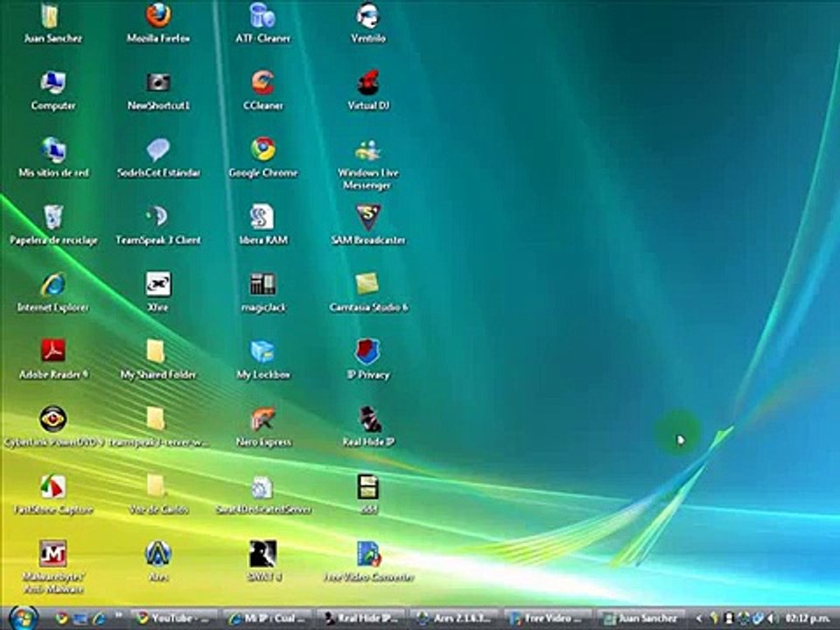Switch to YouTube taskbar window
This screenshot has width=840, height=630.
pyautogui.click(x=175, y=619)
